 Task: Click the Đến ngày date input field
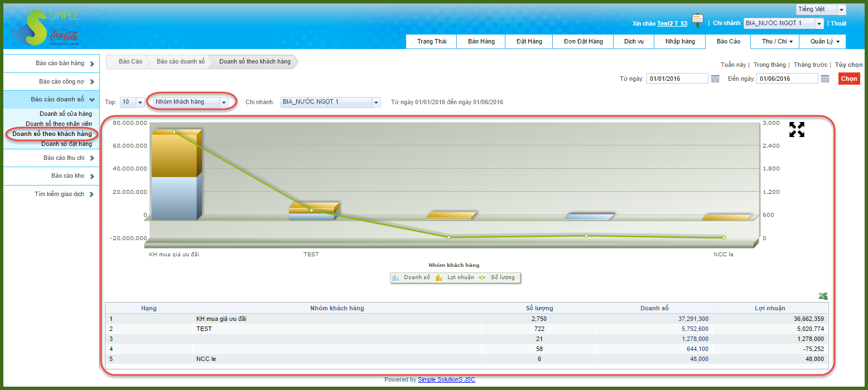787,79
